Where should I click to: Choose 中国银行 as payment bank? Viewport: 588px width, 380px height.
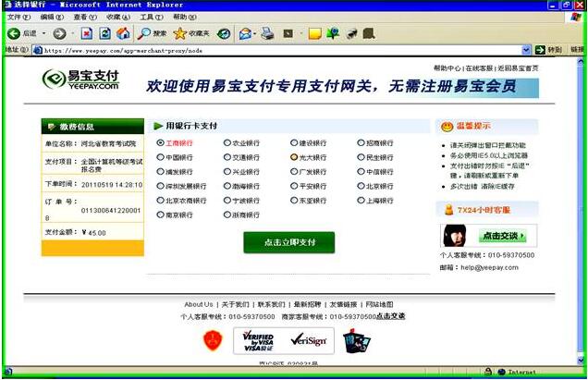pyautogui.click(x=161, y=157)
